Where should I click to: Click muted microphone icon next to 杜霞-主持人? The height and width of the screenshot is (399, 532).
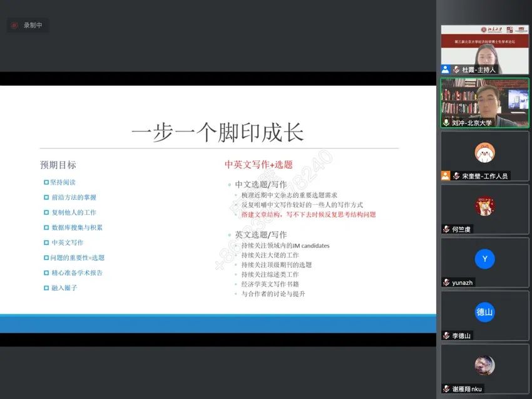coord(456,70)
